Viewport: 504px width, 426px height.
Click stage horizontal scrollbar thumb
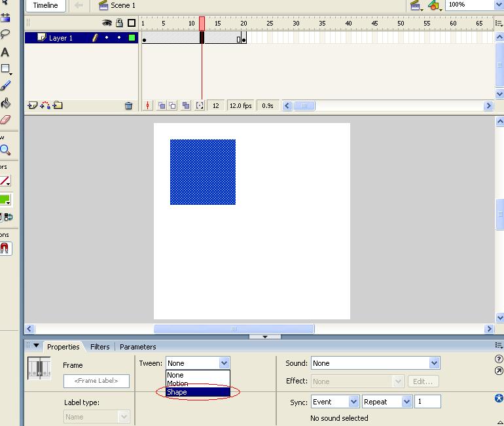click(x=234, y=328)
